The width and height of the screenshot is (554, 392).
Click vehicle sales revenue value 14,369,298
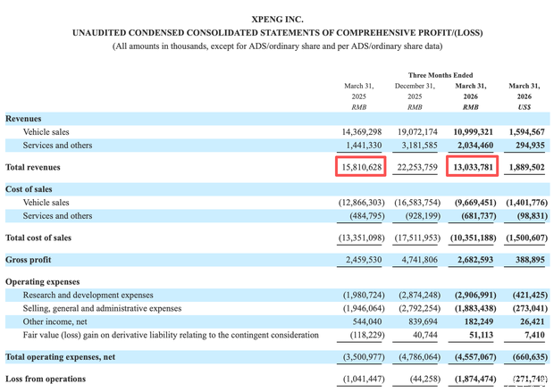362,132
